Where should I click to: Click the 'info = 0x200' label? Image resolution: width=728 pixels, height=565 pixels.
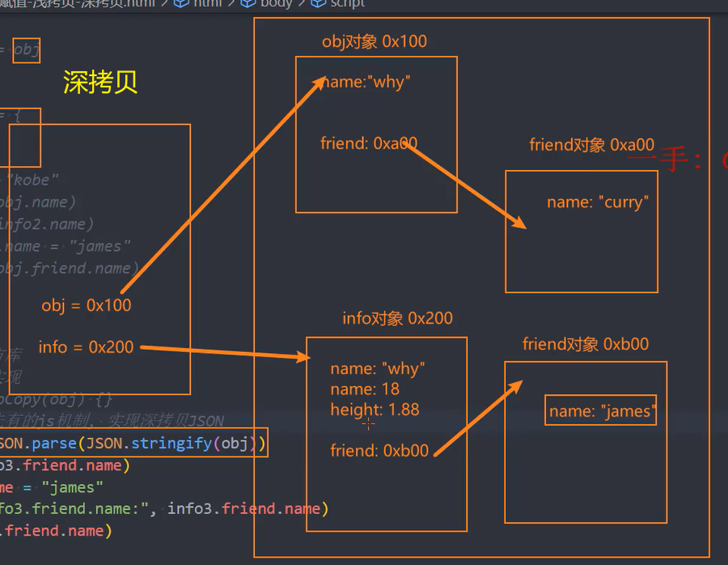pyautogui.click(x=86, y=347)
